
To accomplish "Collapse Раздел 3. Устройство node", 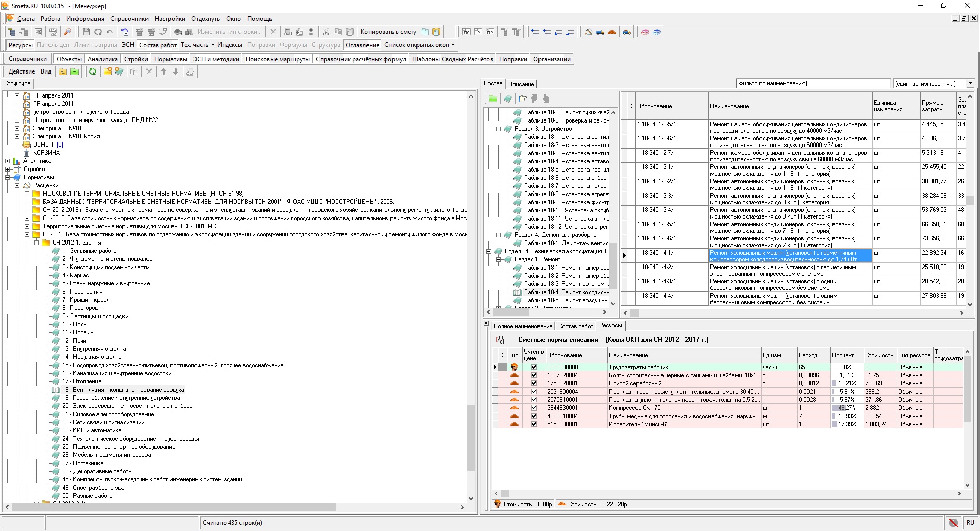I will 499,129.
